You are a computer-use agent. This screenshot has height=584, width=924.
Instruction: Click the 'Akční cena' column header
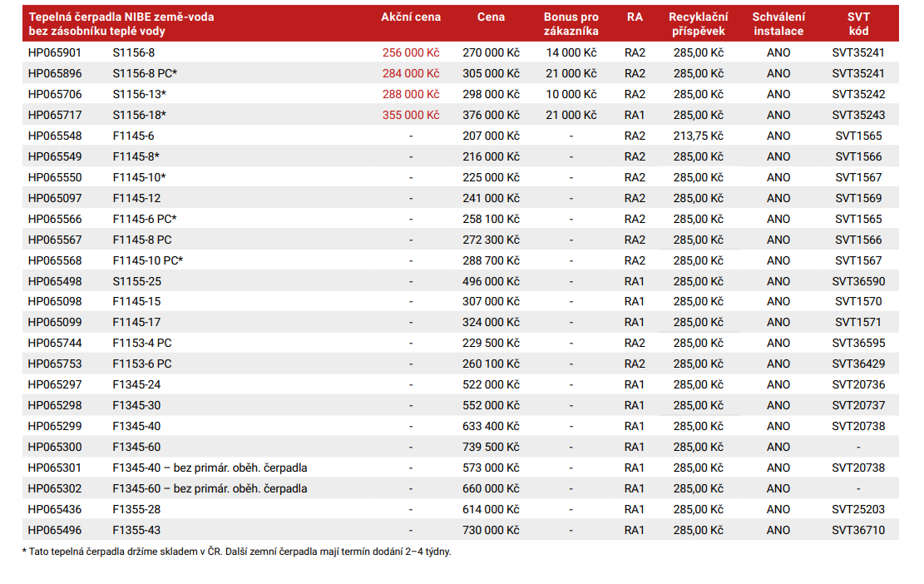411,17
